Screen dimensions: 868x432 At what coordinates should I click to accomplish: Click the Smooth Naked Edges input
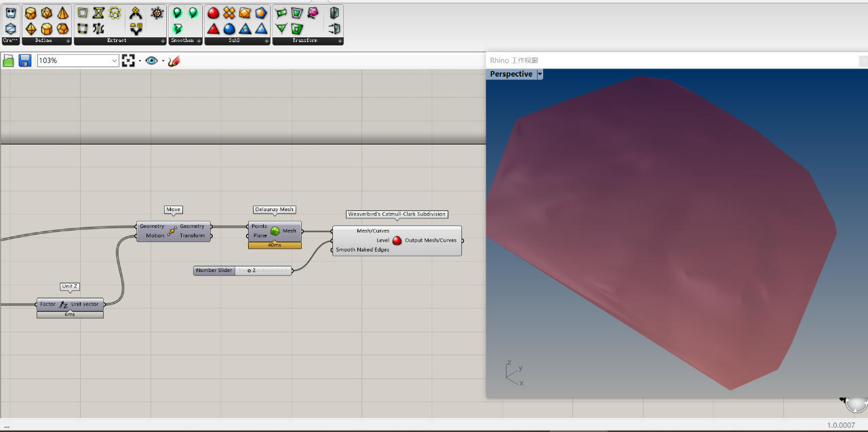[362, 250]
